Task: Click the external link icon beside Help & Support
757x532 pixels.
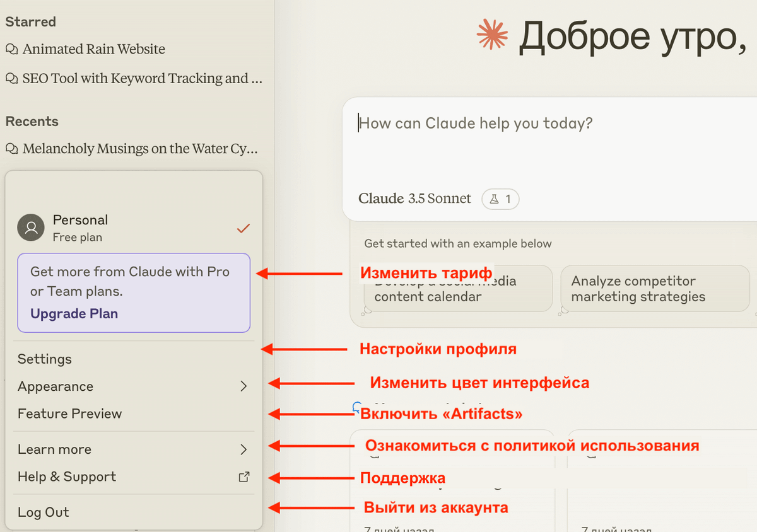Action: click(x=244, y=477)
